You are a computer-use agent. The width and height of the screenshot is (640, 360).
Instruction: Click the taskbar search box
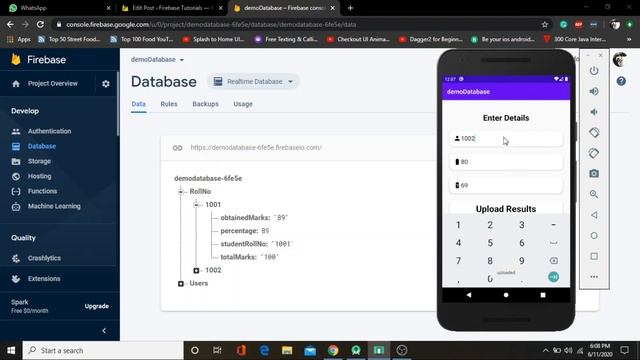point(103,350)
